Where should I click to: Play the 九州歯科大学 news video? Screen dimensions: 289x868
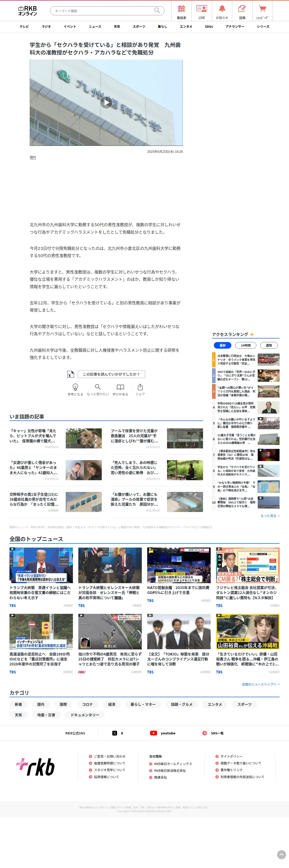106,103
